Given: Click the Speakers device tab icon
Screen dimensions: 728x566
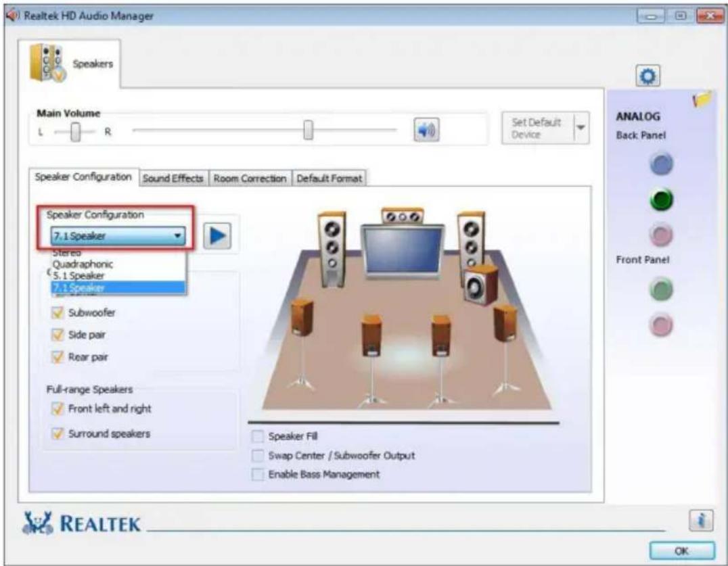Looking at the screenshot, I should pos(48,64).
